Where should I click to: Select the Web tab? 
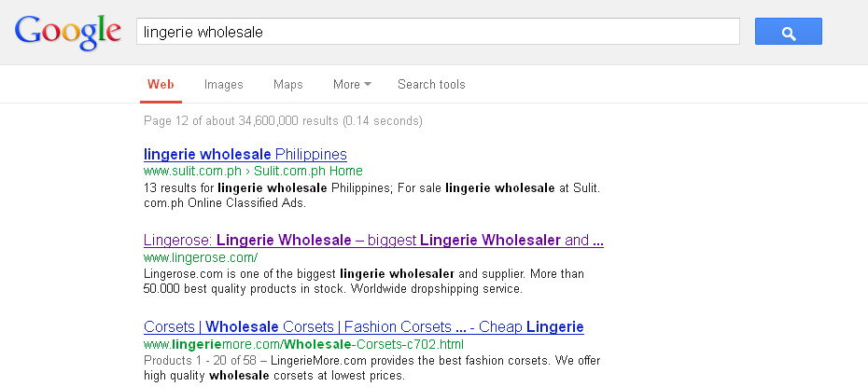tap(161, 85)
